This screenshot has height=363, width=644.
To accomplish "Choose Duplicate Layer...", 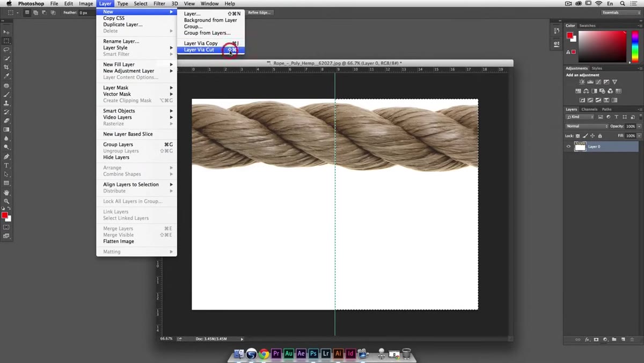I will coord(136,25).
